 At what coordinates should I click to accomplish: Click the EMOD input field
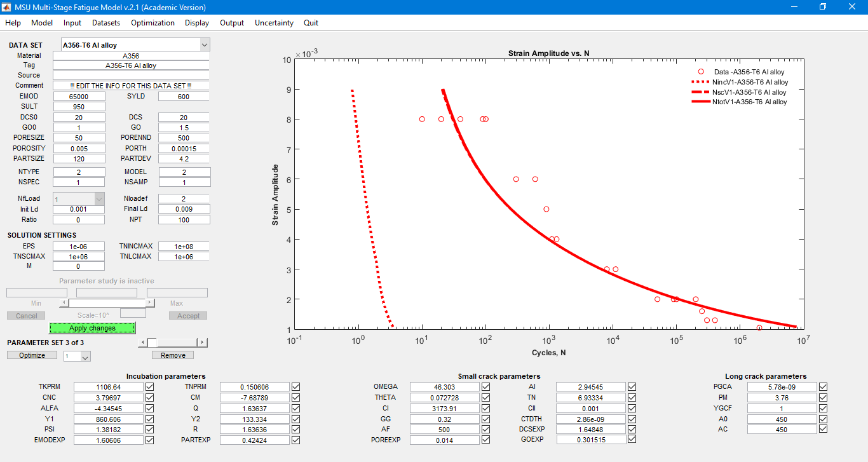(79, 97)
